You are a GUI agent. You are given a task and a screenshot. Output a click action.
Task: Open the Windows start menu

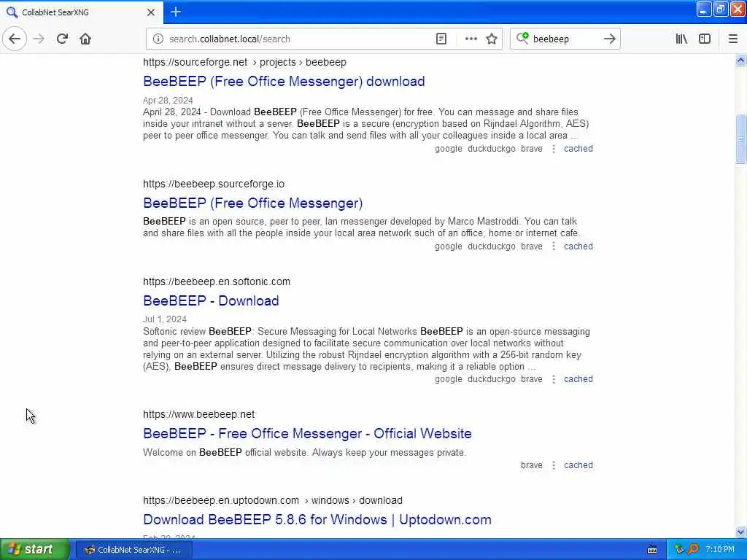click(x=35, y=550)
